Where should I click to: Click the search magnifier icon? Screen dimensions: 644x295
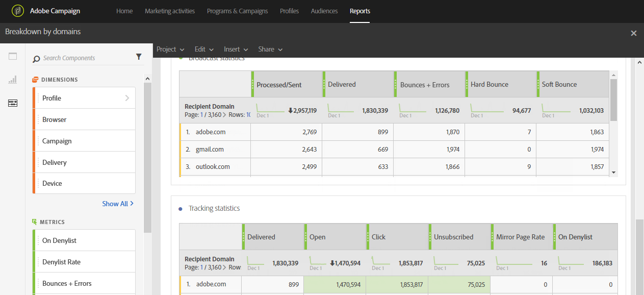[x=36, y=59]
